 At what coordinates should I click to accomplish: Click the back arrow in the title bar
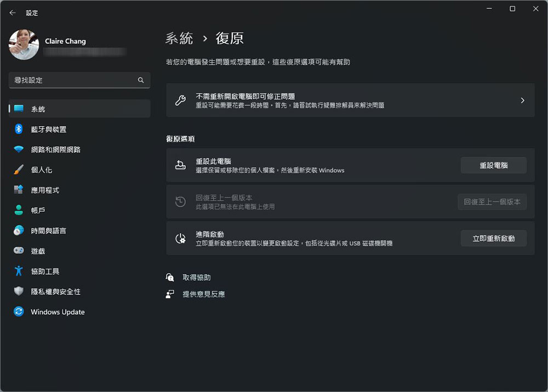pyautogui.click(x=13, y=13)
